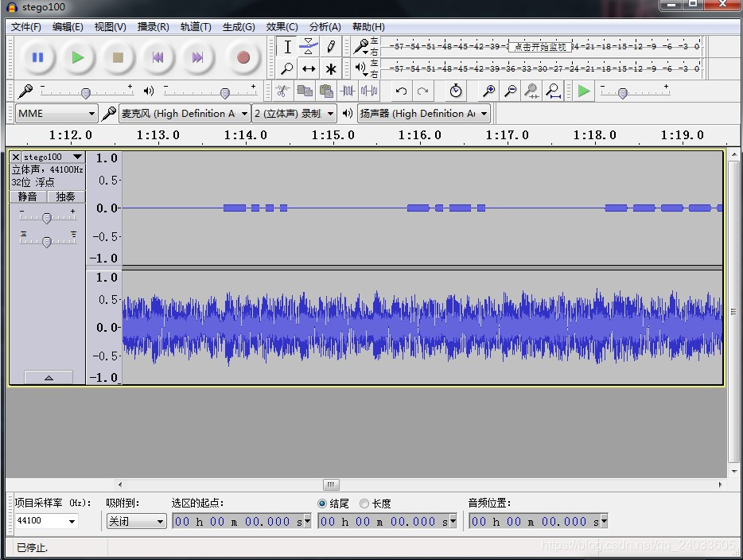Viewport: 743px width, 560px height.
Task: Click the 1:15.0 mark on the timeline ruler
Action: pos(333,135)
